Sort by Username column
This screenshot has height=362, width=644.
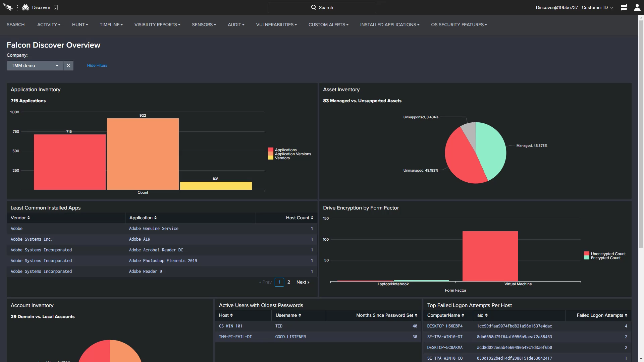288,315
